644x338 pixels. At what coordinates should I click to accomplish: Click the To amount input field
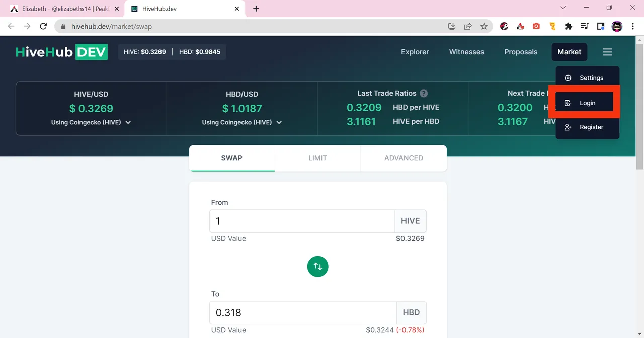303,312
